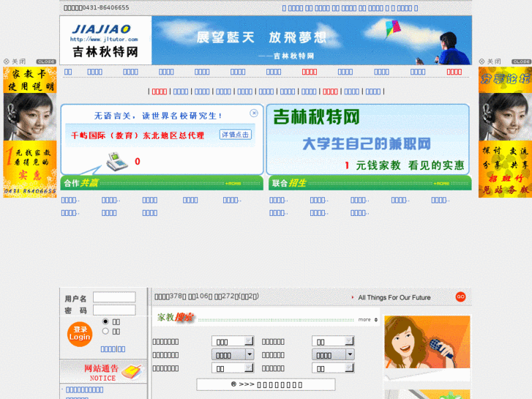This screenshot has width=532, height=399.
Task: Open +MORE in the 合作共赢 header
Action: click(x=233, y=183)
